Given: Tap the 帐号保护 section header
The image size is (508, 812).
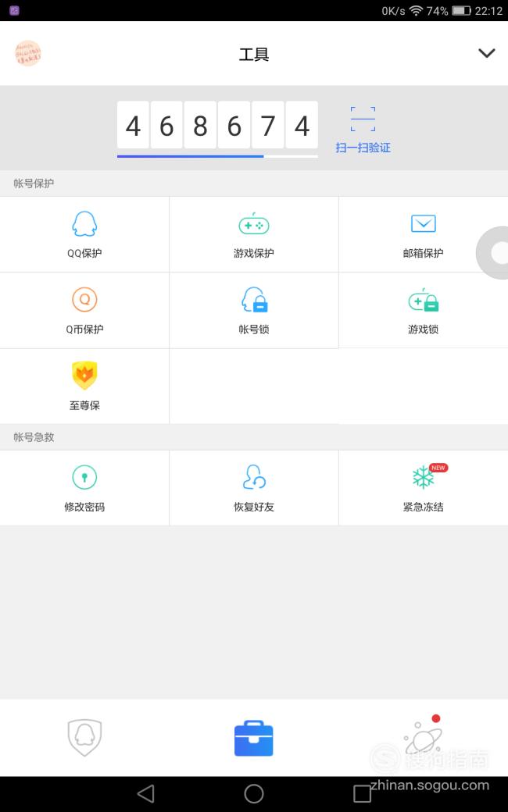Looking at the screenshot, I should pyautogui.click(x=34, y=183).
